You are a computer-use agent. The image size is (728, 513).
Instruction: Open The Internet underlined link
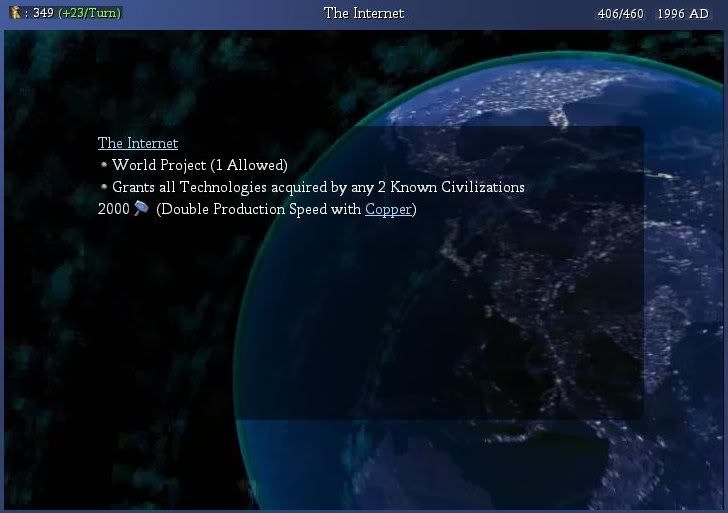point(138,143)
